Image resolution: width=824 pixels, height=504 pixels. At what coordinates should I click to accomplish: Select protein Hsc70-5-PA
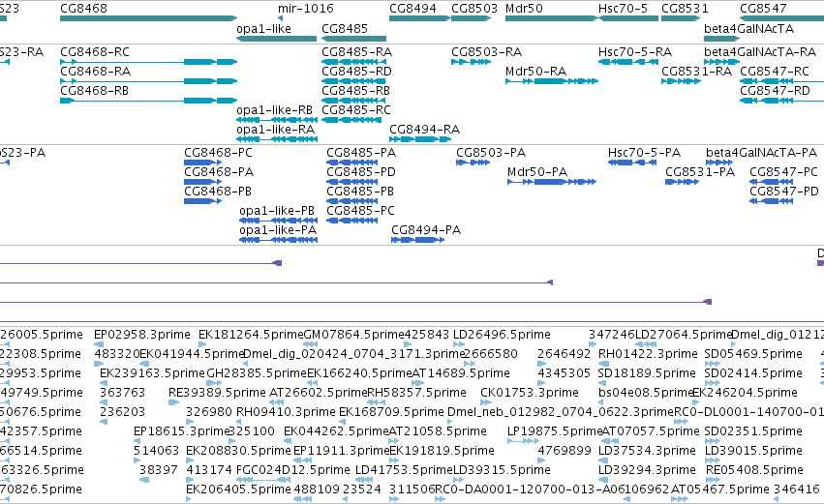point(644,153)
